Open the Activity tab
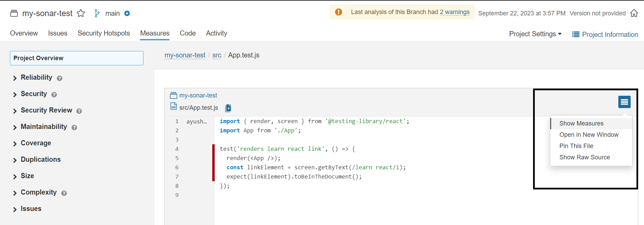644x225 pixels. point(216,33)
